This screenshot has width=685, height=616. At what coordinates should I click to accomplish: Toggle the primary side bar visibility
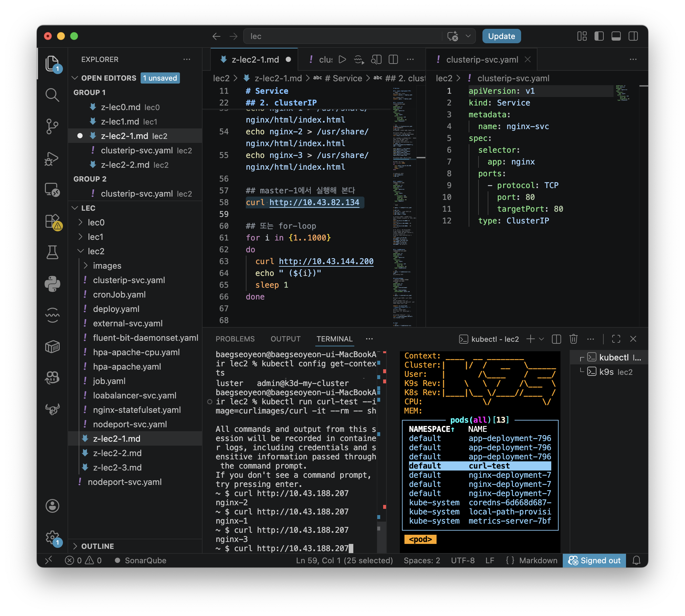point(599,36)
